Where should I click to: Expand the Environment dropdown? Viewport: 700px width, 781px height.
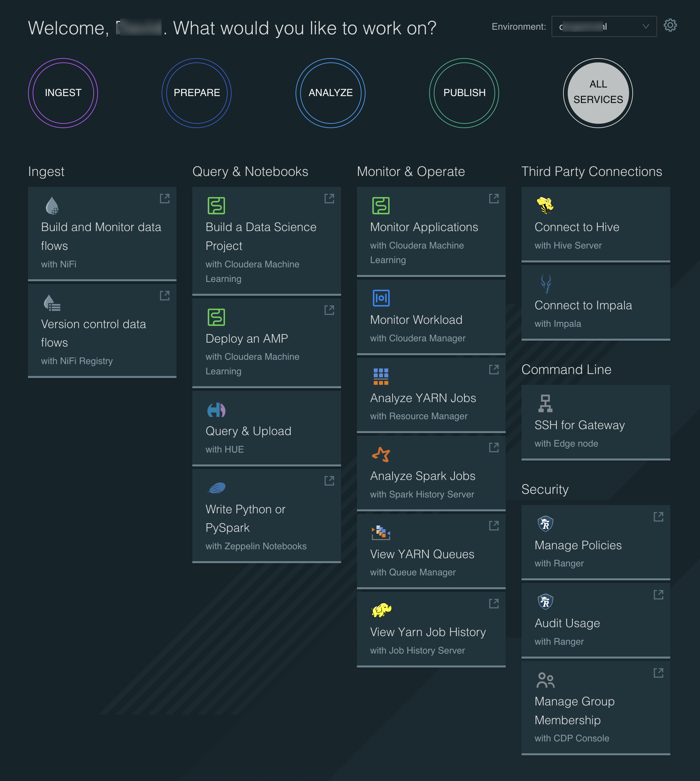tap(604, 26)
